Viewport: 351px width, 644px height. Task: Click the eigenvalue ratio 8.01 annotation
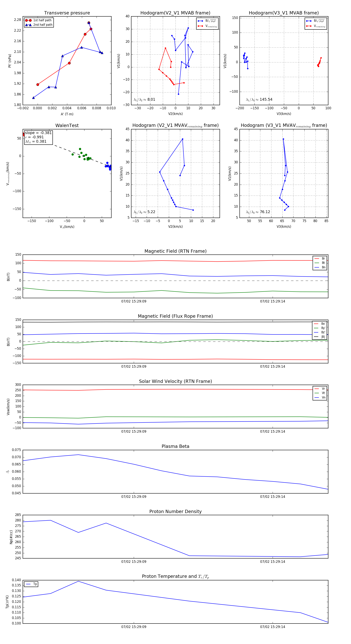pyautogui.click(x=144, y=100)
